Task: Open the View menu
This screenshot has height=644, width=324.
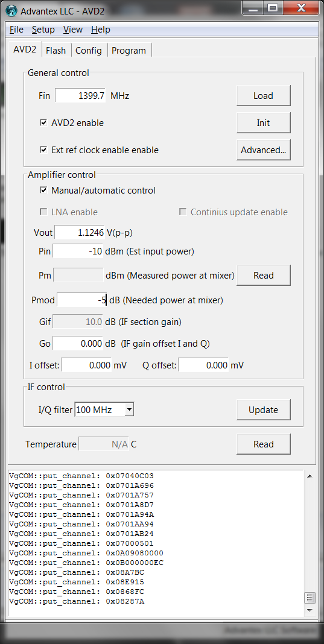Action: pyautogui.click(x=73, y=30)
